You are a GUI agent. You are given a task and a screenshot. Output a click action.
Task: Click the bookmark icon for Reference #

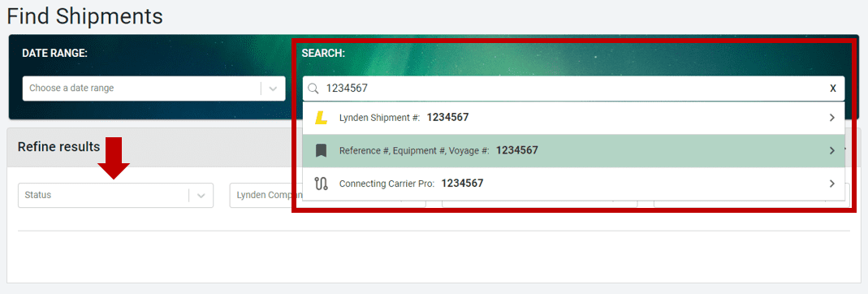point(321,150)
